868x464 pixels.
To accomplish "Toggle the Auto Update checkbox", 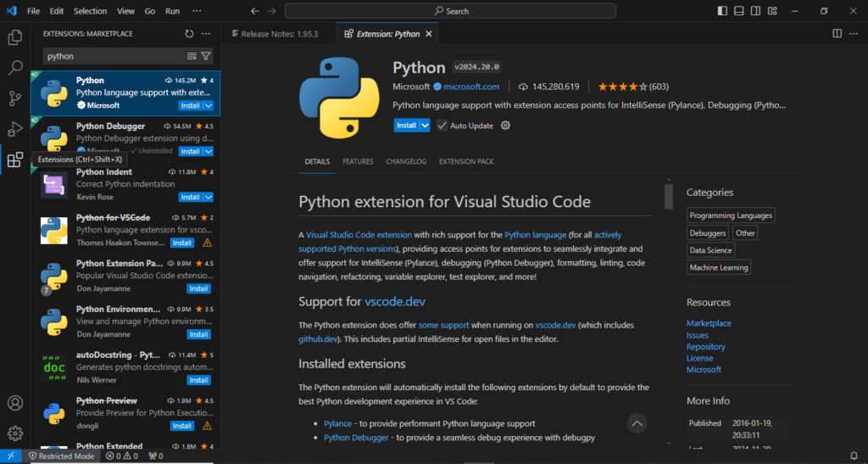I will coord(442,126).
